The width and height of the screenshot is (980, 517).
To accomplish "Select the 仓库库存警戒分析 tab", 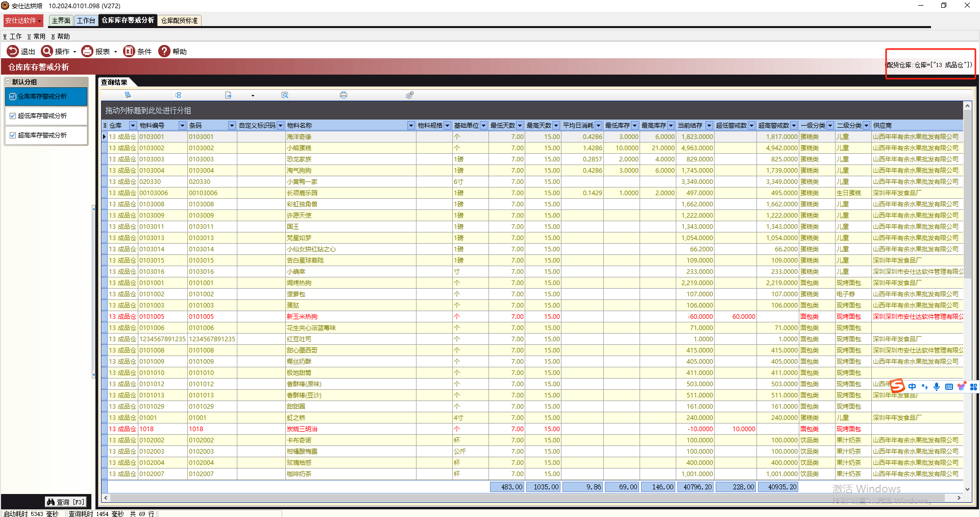I will point(128,20).
